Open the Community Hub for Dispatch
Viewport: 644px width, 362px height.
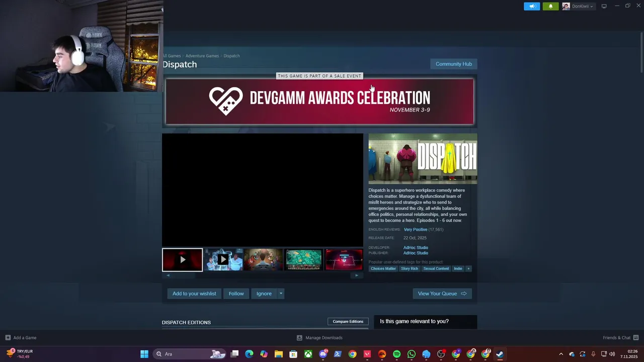click(x=454, y=64)
